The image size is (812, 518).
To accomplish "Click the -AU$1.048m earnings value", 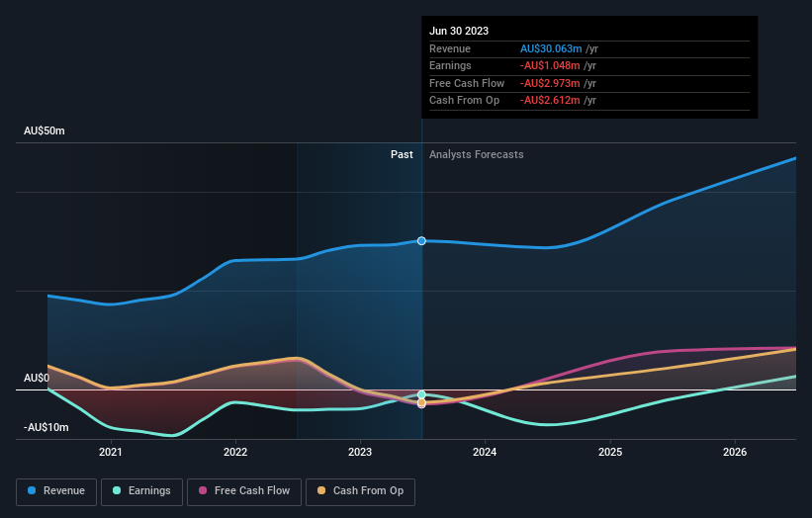I will point(550,65).
